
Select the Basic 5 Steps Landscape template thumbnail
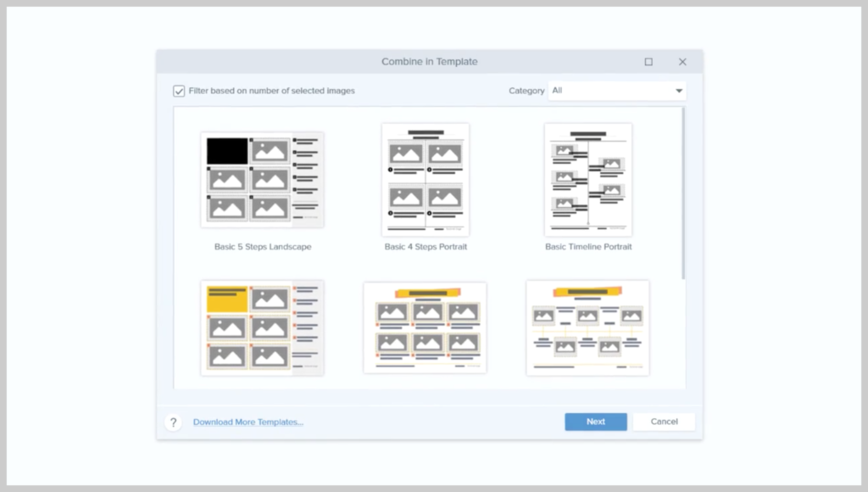pos(263,180)
